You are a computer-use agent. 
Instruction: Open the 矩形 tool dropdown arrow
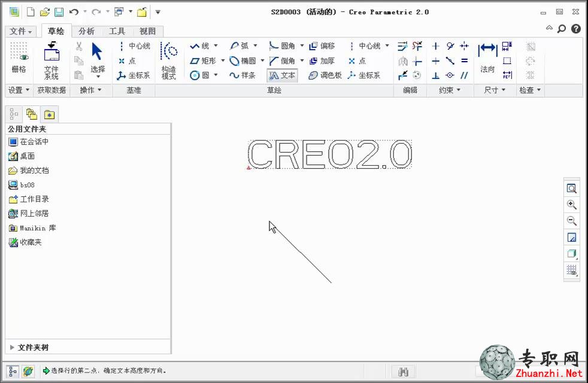[x=223, y=60]
